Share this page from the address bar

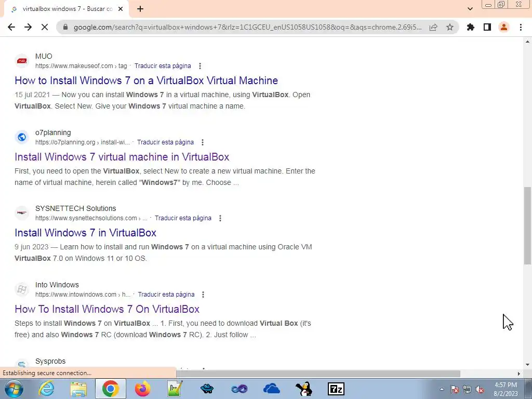coord(433,27)
